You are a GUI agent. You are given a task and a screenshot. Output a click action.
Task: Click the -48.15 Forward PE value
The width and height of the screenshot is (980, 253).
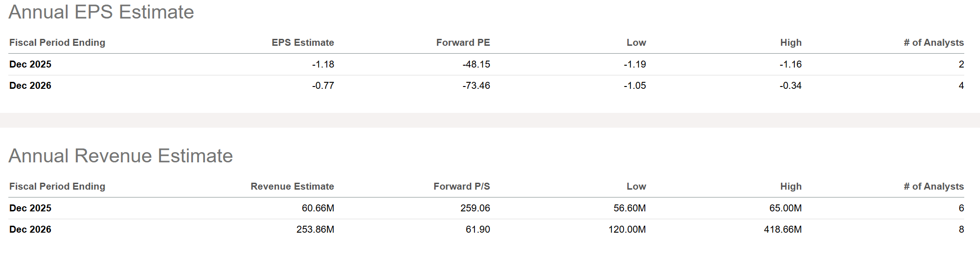pos(476,64)
